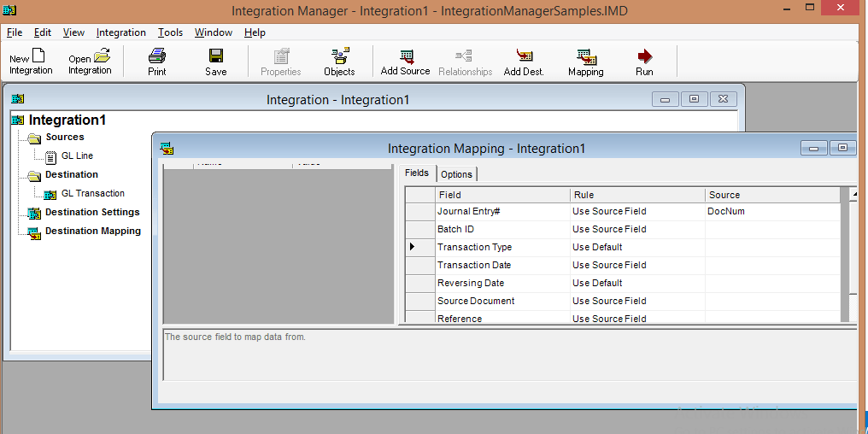Click the Integration Mapping window title icon
This screenshot has height=434, width=868.
click(x=167, y=148)
